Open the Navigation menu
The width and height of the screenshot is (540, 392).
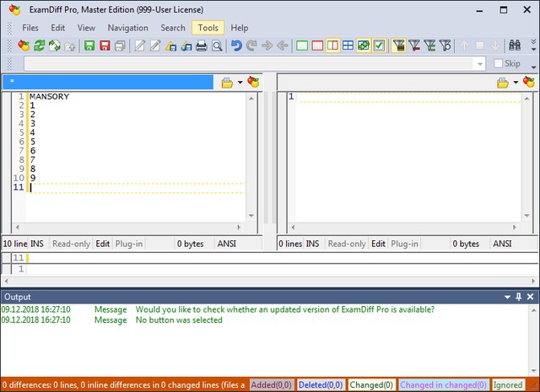[x=127, y=28]
